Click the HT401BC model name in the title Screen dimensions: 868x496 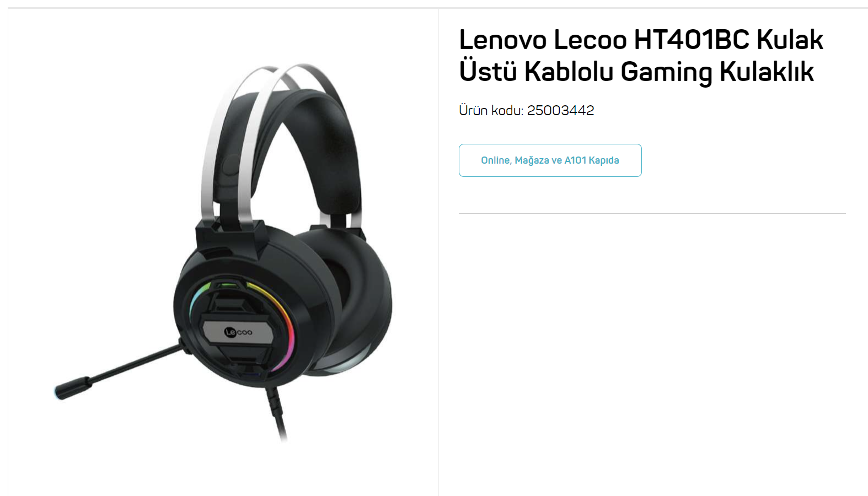[x=692, y=40]
